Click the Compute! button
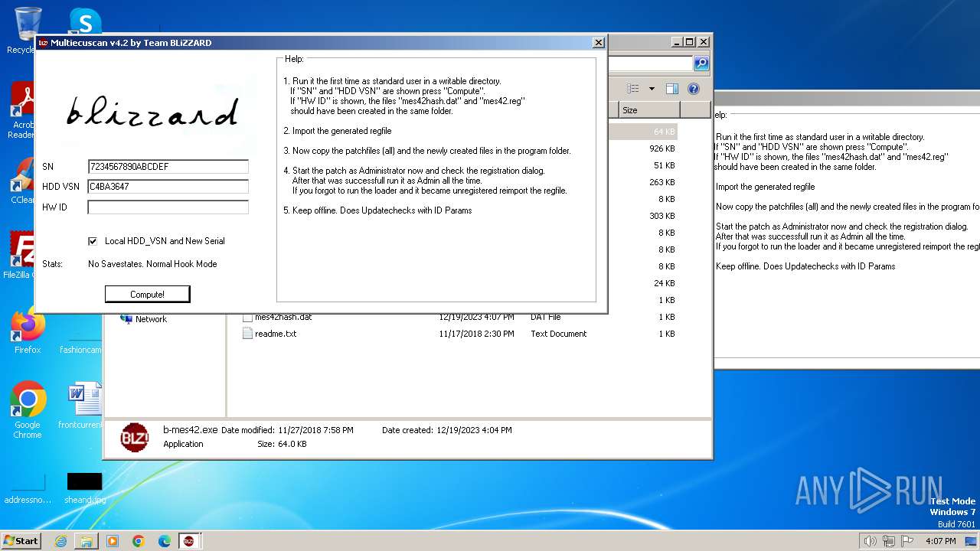This screenshot has height=551, width=980. click(147, 294)
